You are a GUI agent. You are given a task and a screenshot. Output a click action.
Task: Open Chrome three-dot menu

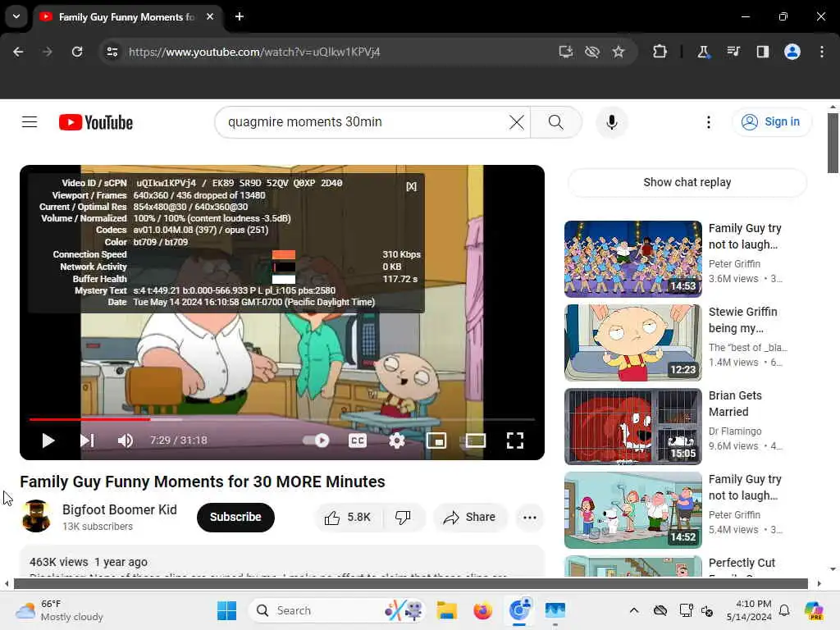(822, 52)
